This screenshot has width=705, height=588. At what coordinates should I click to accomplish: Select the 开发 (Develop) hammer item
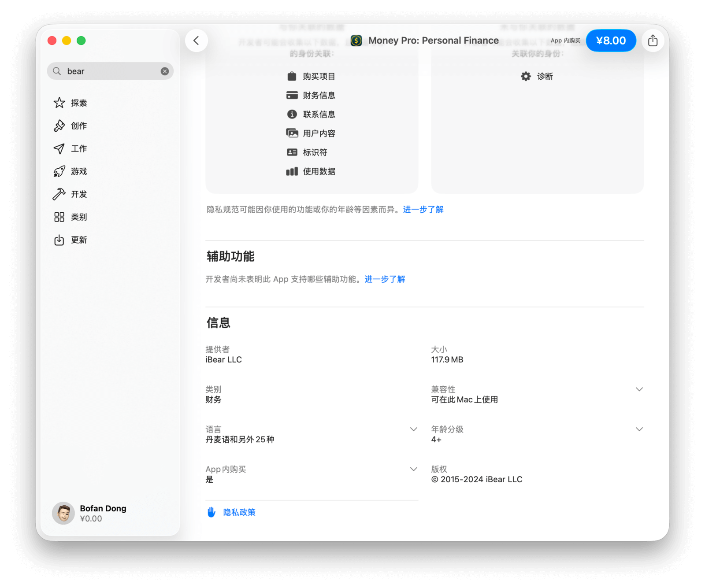[70, 194]
